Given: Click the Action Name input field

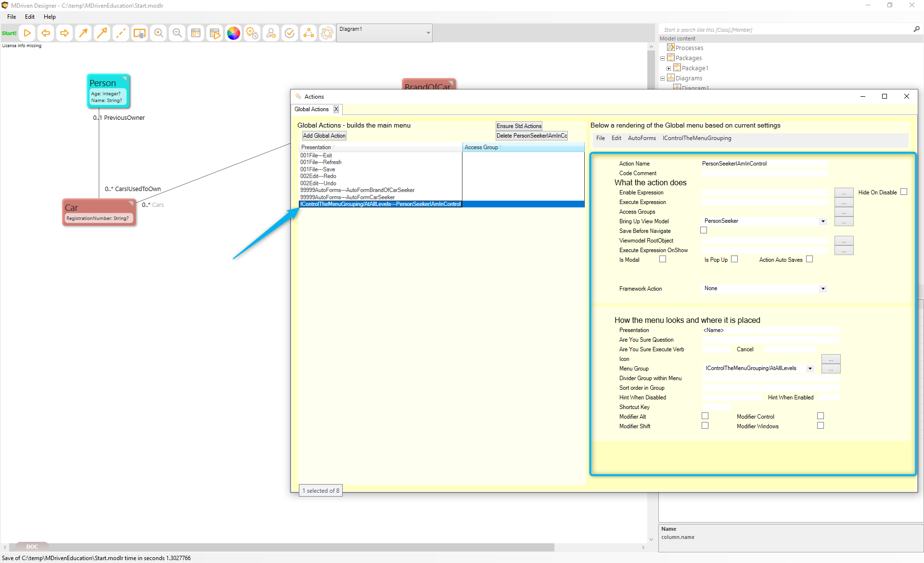Looking at the screenshot, I should [764, 164].
